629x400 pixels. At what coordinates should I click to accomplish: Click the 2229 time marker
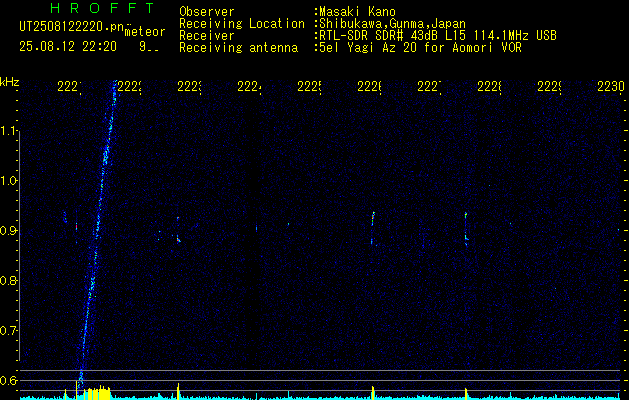click(549, 86)
